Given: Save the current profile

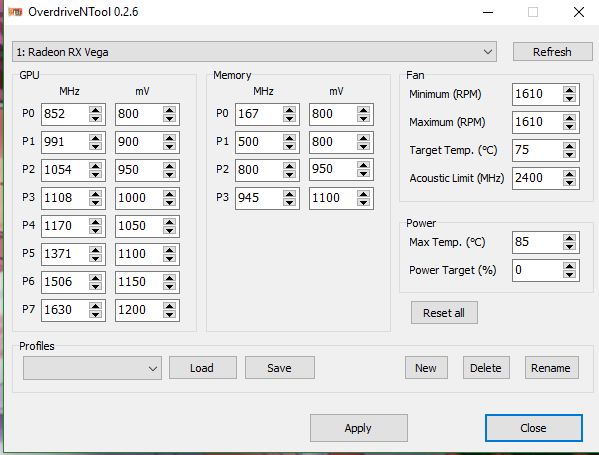Looking at the screenshot, I should click(280, 368).
